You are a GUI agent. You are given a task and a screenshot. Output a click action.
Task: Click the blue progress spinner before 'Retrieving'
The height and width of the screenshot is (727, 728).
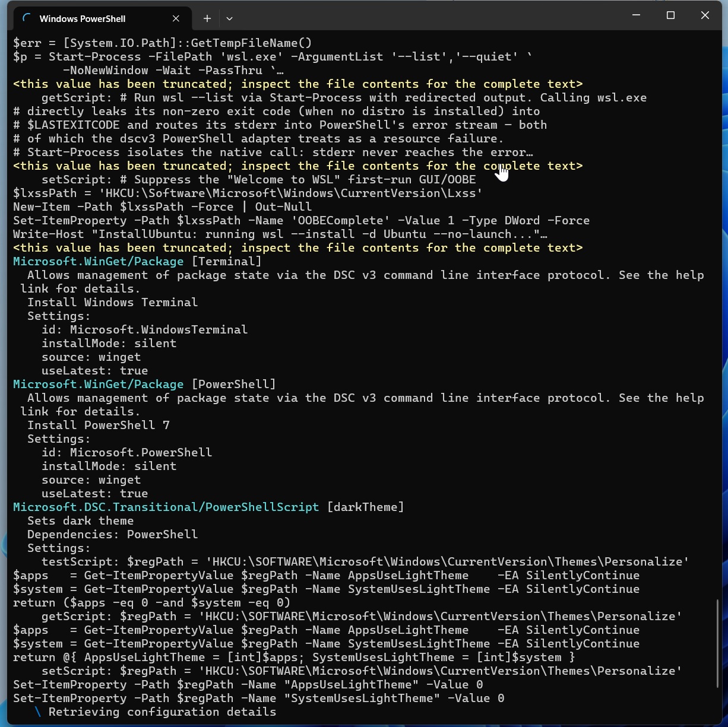click(x=37, y=712)
